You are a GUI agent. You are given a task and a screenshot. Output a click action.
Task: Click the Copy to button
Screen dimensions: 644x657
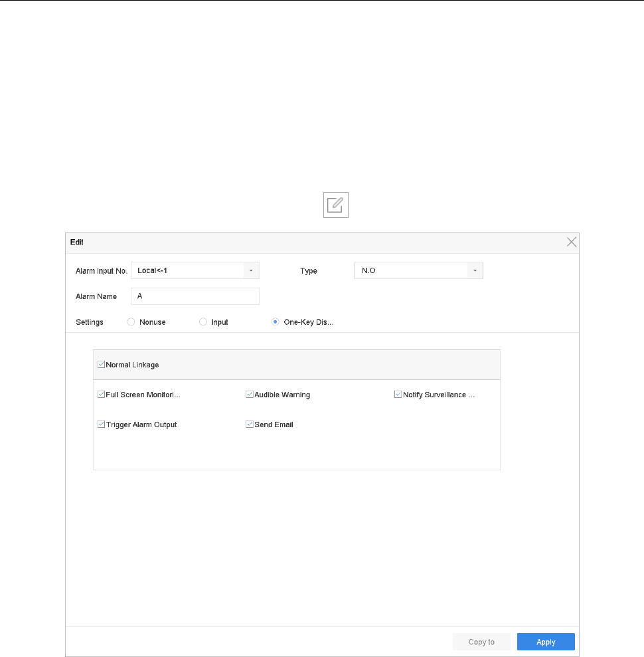pos(481,642)
